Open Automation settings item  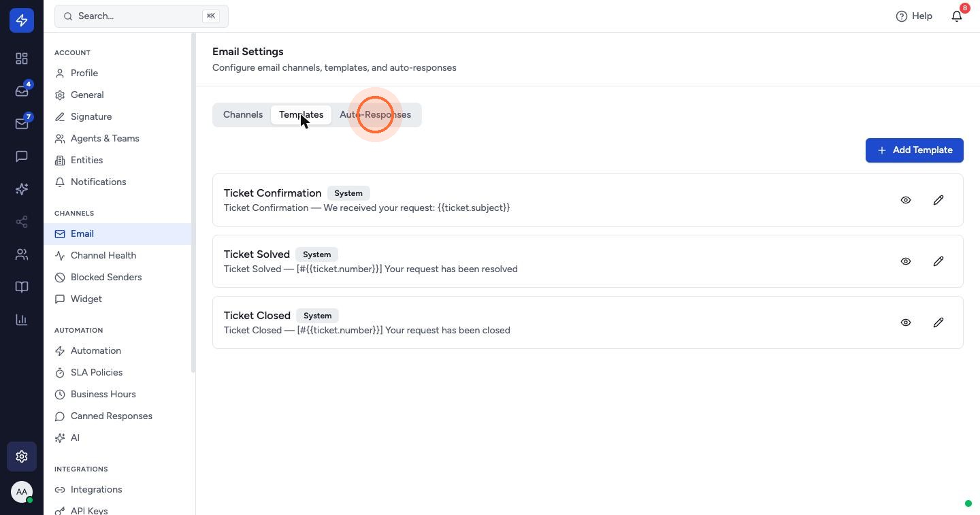pyautogui.click(x=117, y=350)
